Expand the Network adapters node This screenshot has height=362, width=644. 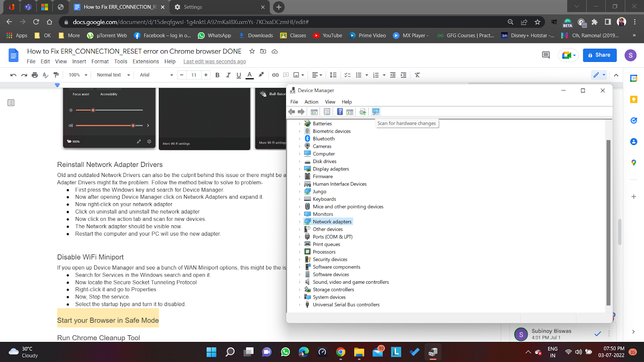point(299,222)
